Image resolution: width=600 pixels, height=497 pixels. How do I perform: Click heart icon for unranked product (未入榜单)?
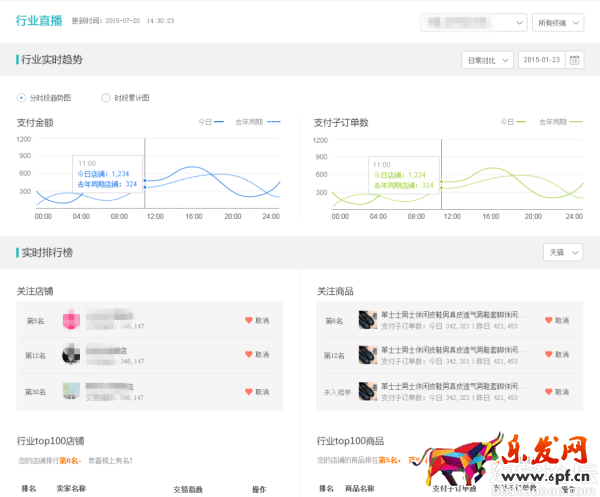[549, 390]
